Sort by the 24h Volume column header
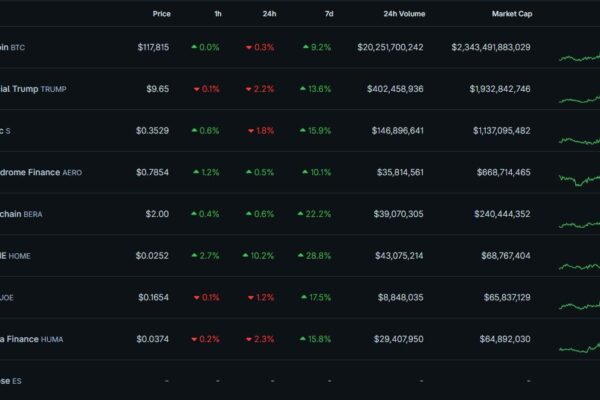 [404, 14]
